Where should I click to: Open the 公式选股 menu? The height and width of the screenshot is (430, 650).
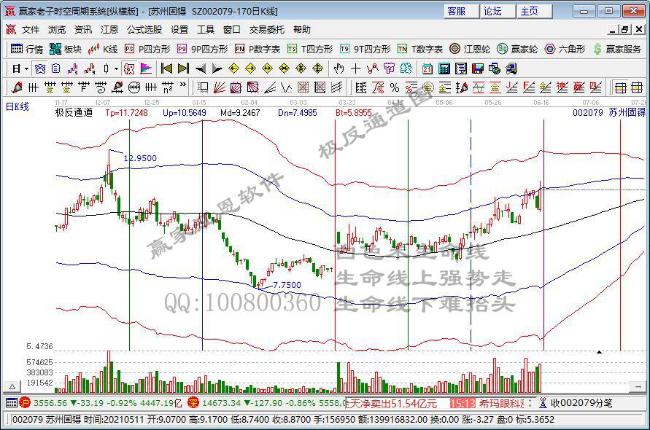tap(144, 29)
